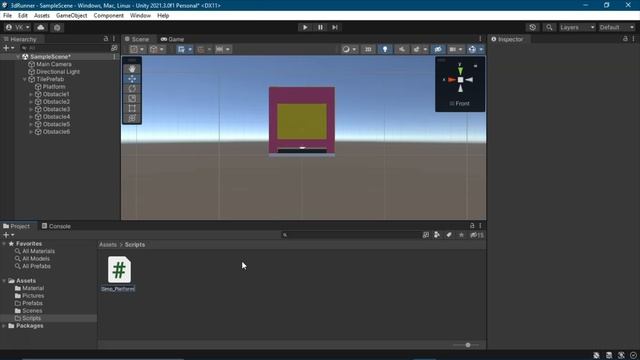Open the Window menu
640x360 pixels.
tap(140, 16)
